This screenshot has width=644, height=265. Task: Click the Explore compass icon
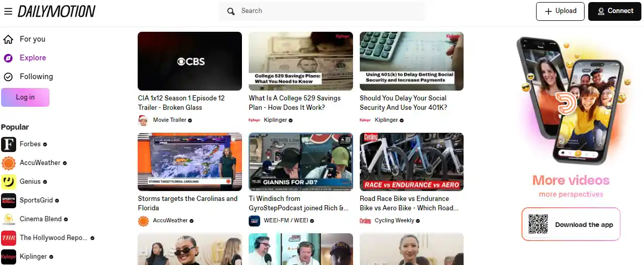8,58
